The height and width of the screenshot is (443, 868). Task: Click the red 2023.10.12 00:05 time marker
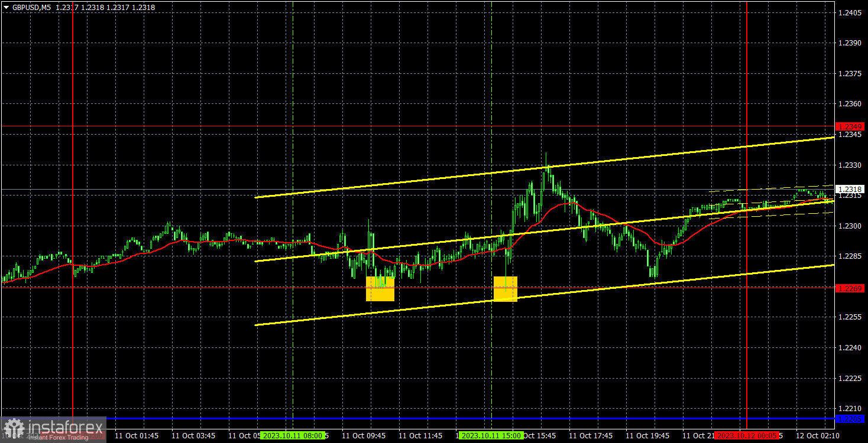pos(746,435)
